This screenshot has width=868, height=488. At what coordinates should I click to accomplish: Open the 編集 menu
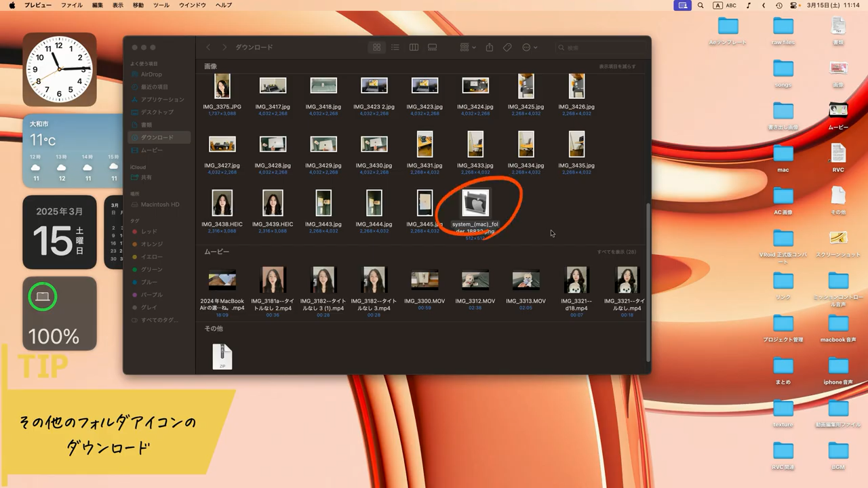click(x=98, y=5)
